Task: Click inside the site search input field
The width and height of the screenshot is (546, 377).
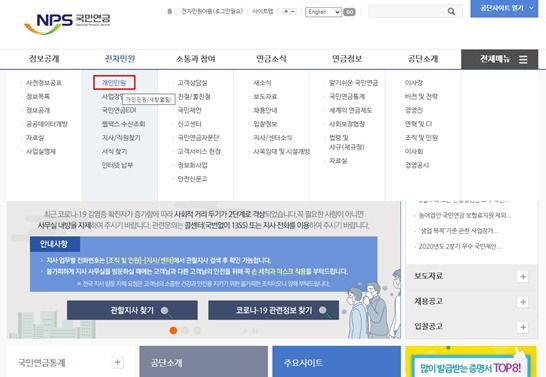Action: click(x=407, y=11)
